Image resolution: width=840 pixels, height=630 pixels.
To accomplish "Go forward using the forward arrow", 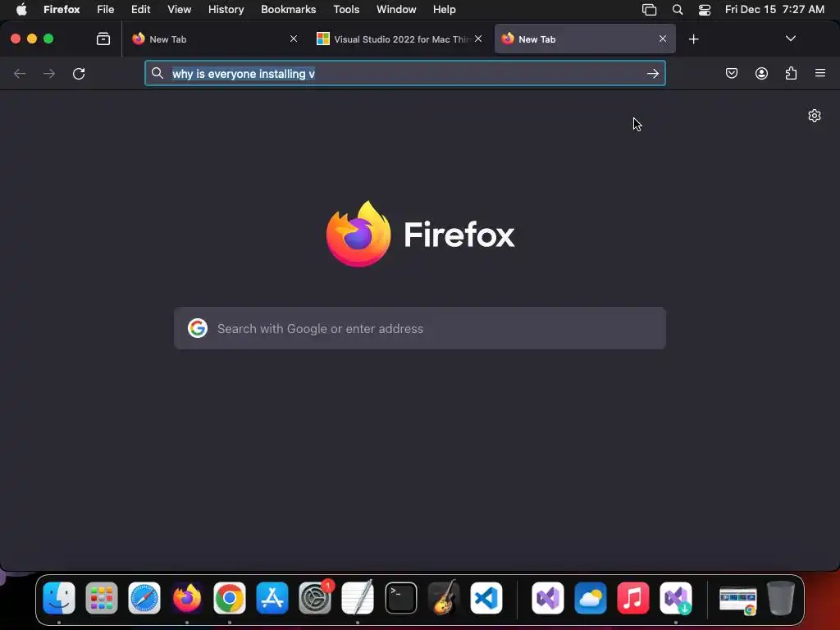I will [49, 73].
